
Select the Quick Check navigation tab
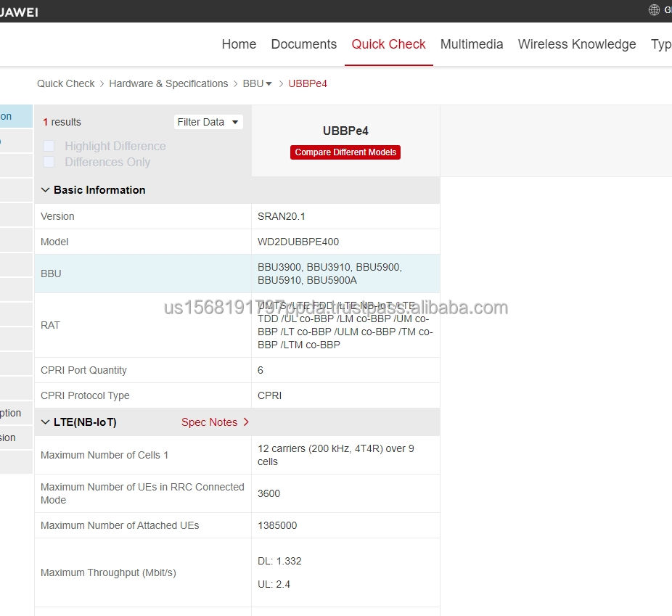pyautogui.click(x=388, y=44)
